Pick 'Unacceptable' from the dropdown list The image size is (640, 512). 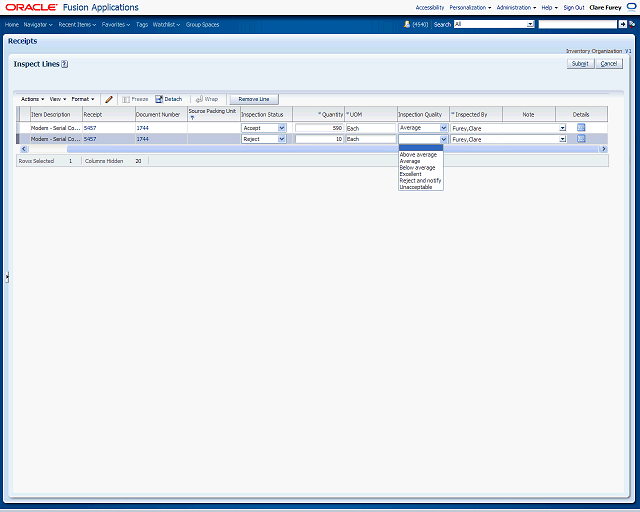pyautogui.click(x=415, y=187)
